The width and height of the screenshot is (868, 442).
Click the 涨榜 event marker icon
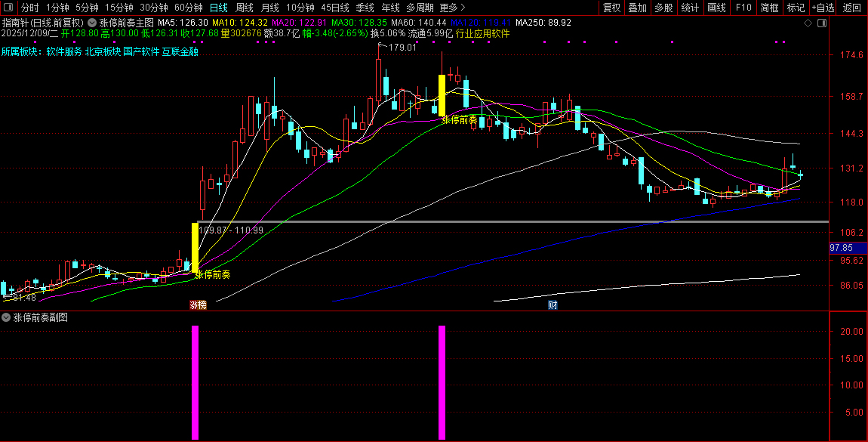point(198,305)
